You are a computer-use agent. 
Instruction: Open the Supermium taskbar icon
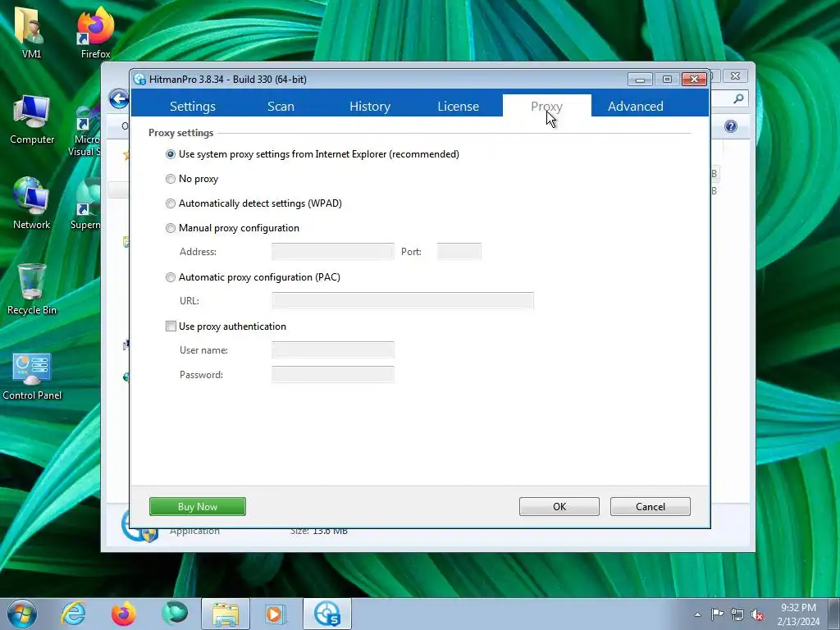175,614
